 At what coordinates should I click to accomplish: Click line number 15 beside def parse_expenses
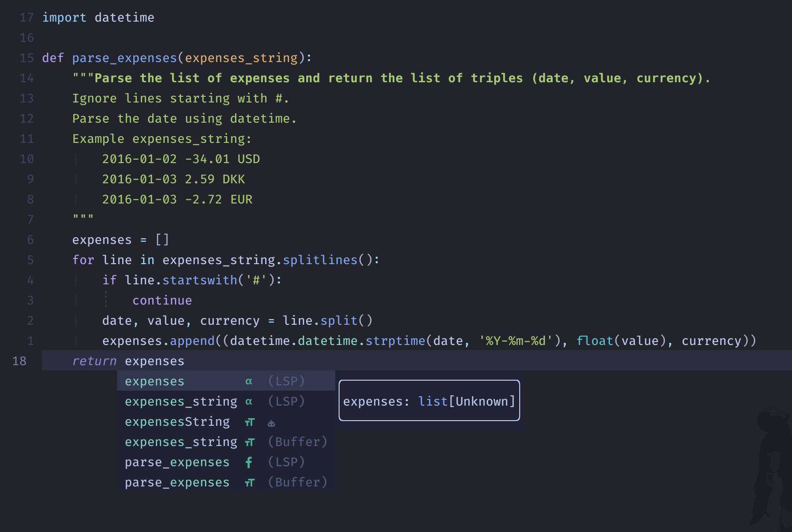(x=27, y=58)
